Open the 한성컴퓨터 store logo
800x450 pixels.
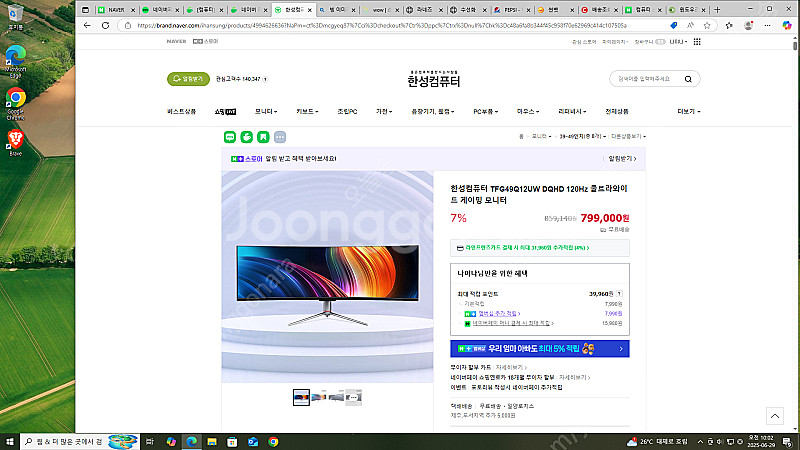point(434,80)
